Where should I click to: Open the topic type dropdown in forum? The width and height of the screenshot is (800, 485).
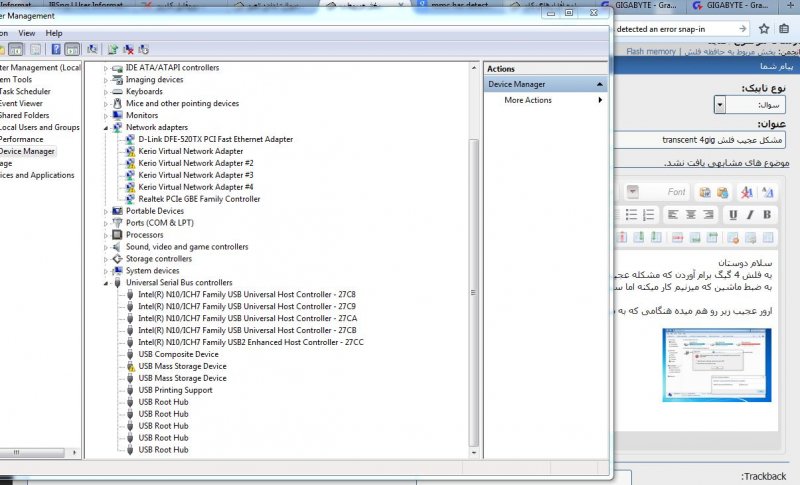pyautogui.click(x=719, y=105)
